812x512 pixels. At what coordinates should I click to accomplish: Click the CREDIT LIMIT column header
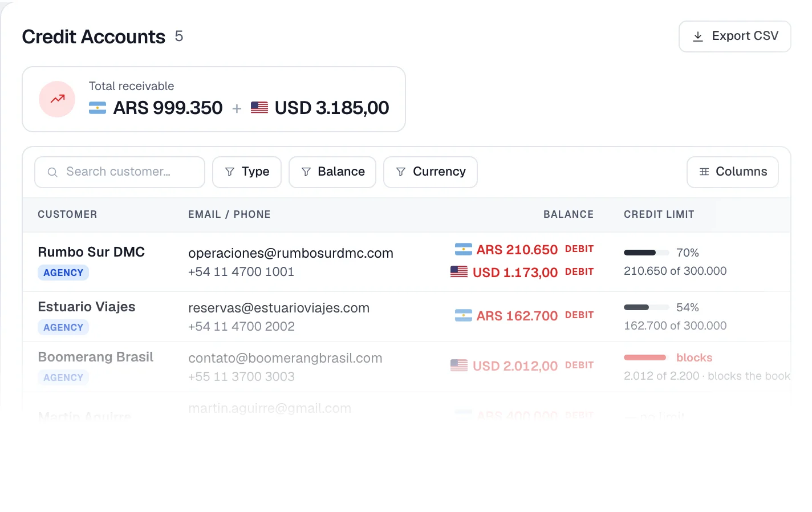[659, 214]
